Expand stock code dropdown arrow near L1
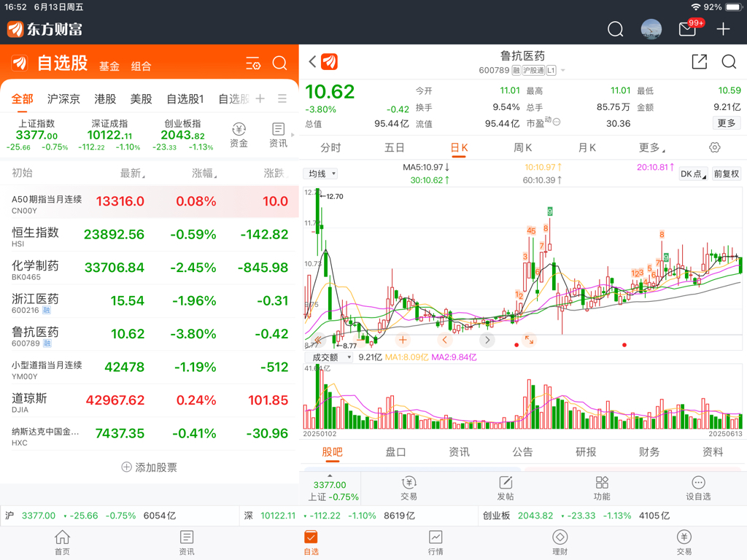Viewport: 747px width, 560px height. (x=563, y=71)
